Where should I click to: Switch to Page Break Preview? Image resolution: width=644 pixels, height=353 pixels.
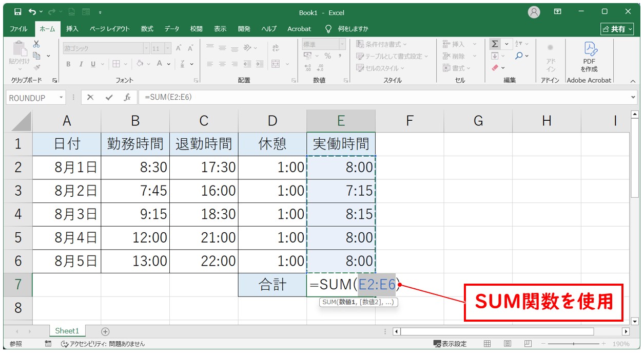tap(528, 344)
